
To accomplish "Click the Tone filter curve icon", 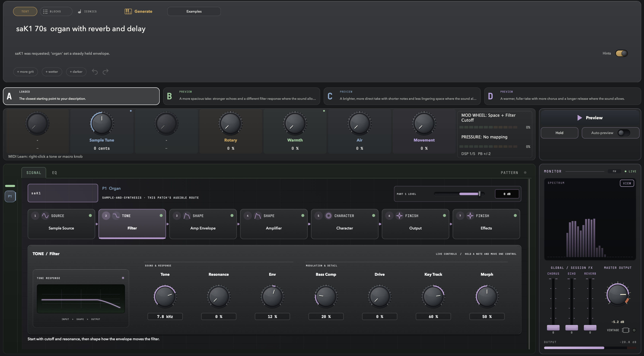I will click(x=116, y=216).
